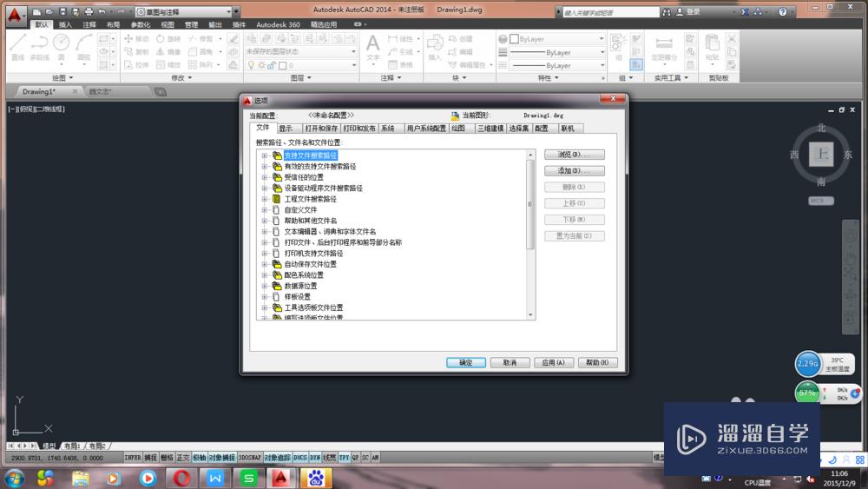Image resolution: width=868 pixels, height=489 pixels.
Task: Click the Undo arrow in quick access toolbar
Action: (102, 11)
